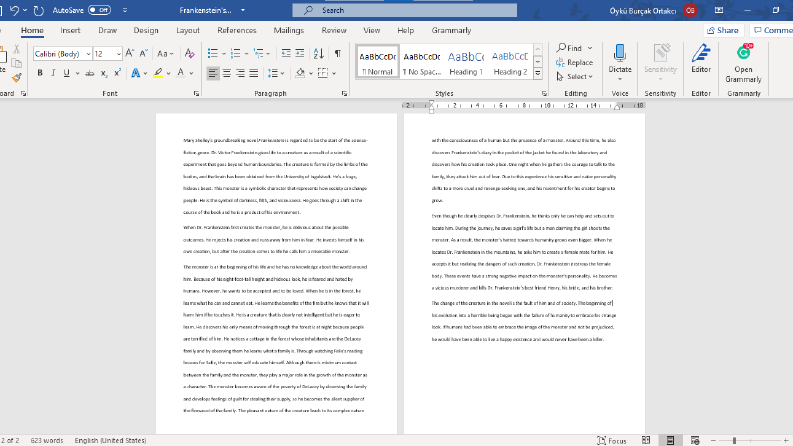Open Grammarly add-in
Image resolution: width=793 pixels, height=446 pixels.
pyautogui.click(x=743, y=64)
